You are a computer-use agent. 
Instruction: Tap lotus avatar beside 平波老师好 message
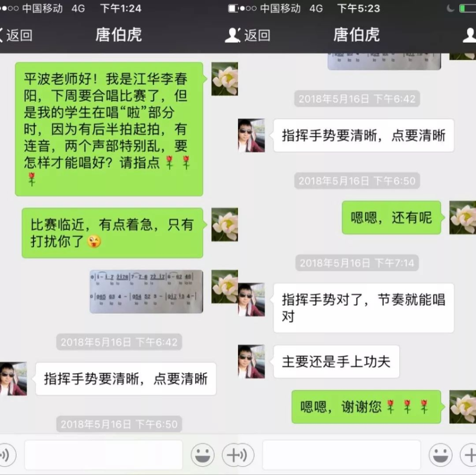225,79
